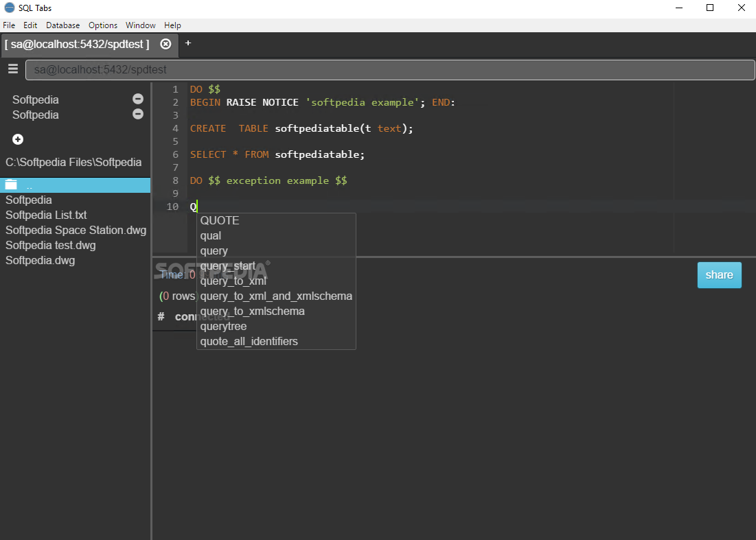Select the first Softpedia connection
The image size is (756, 540).
point(36,99)
